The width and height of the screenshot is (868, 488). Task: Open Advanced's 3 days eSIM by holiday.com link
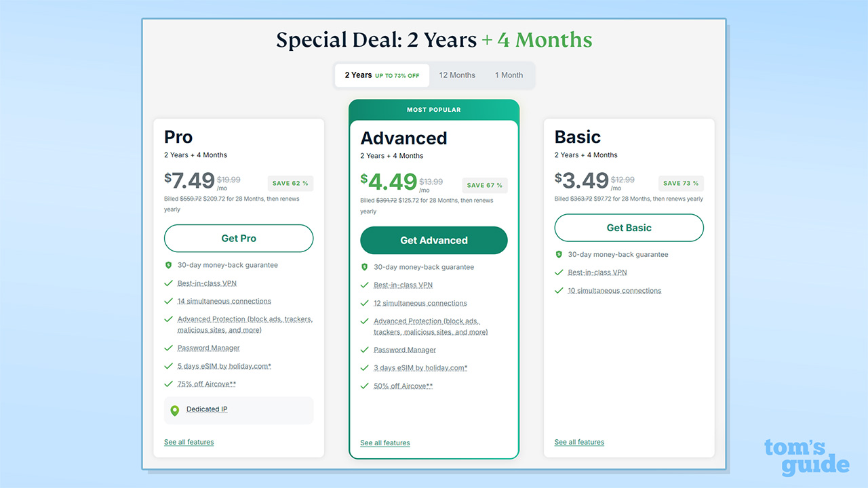tap(420, 368)
